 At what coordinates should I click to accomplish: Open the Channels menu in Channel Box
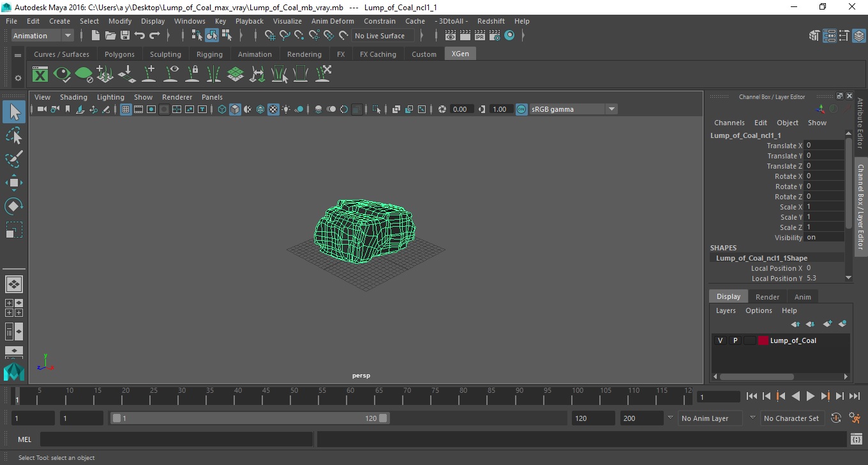730,123
